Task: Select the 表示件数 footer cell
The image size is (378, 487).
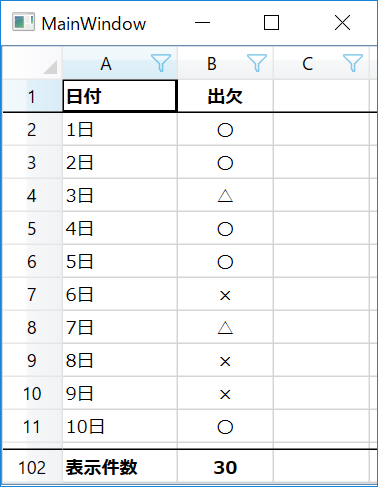Action: 120,467
